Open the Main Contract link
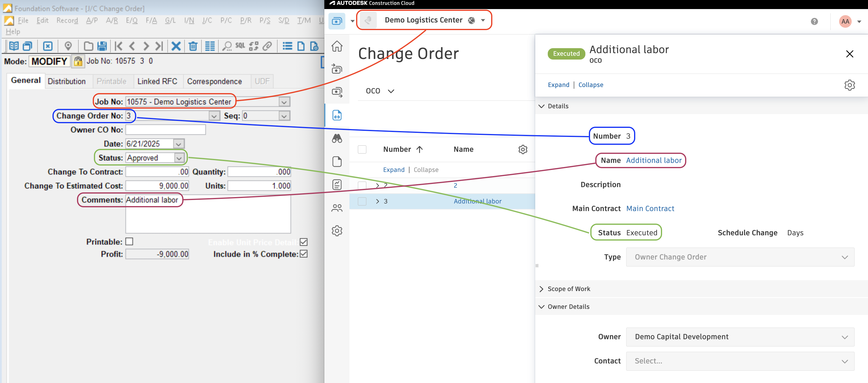The height and width of the screenshot is (383, 868). [650, 209]
